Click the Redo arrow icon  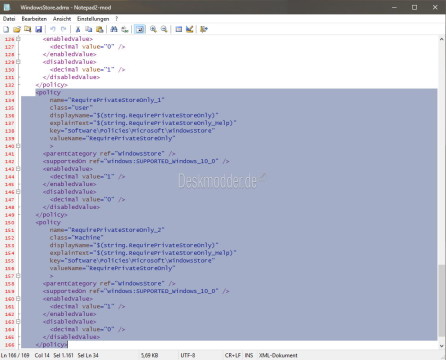point(63,29)
